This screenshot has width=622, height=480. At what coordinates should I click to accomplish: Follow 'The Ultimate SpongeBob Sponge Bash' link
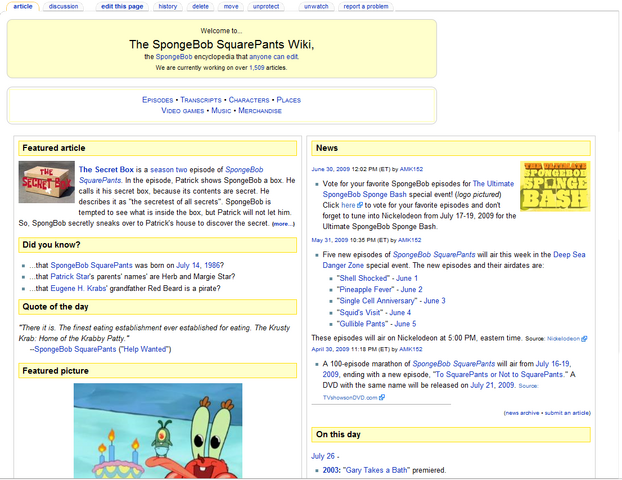click(418, 189)
